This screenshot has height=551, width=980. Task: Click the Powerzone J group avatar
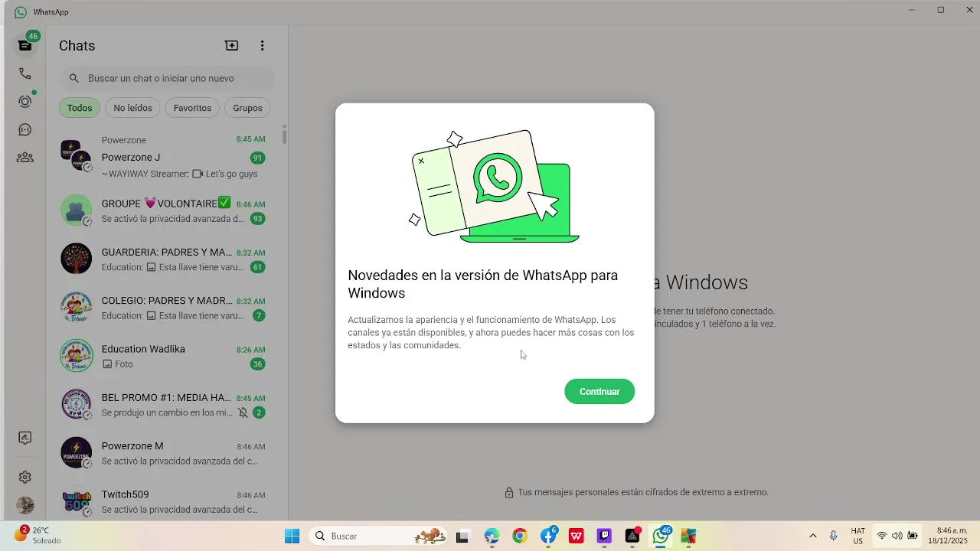click(x=77, y=156)
